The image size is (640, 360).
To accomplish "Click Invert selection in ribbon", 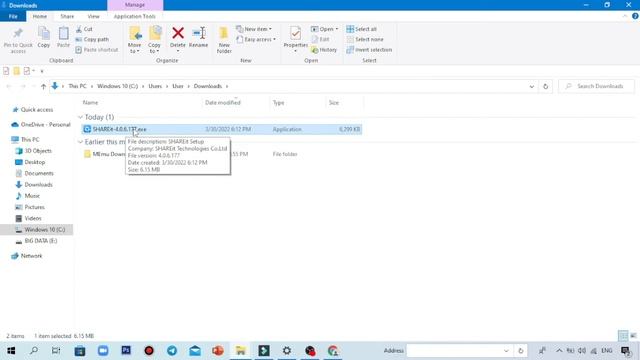I will click(x=369, y=49).
